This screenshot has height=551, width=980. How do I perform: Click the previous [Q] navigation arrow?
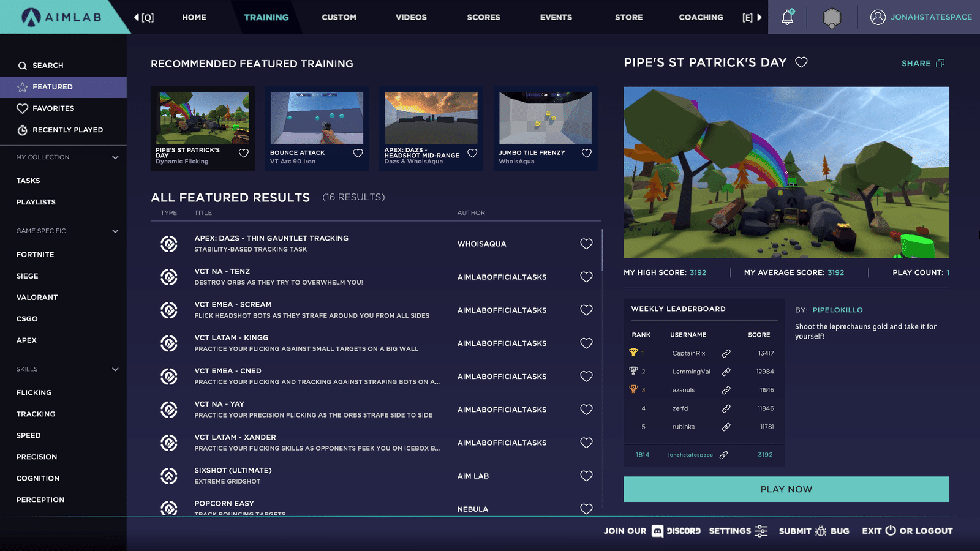point(137,17)
